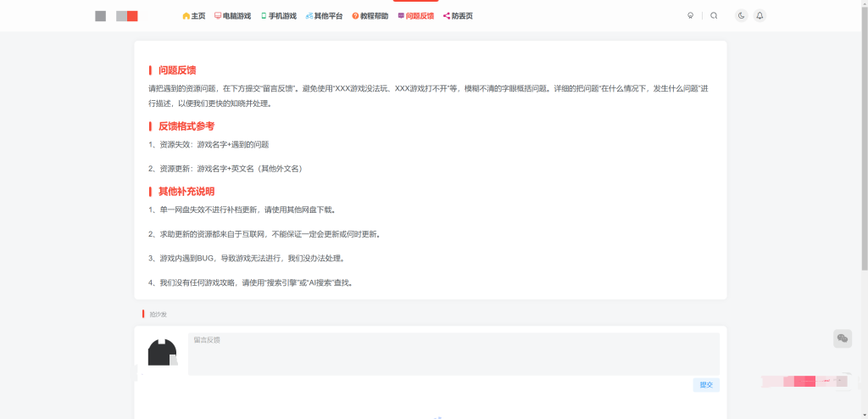Click the line '1、资源失效：游戏名字+遇到的问题'
The image size is (868, 419).
(x=209, y=145)
